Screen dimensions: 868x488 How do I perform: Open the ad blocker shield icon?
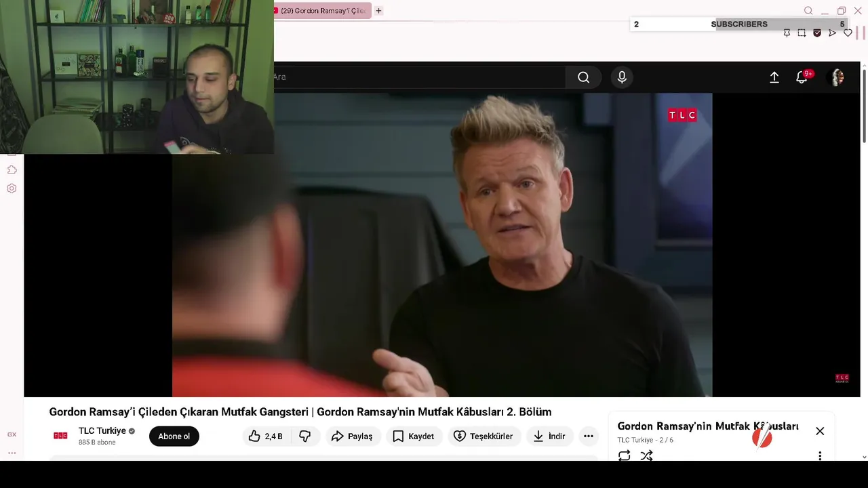(x=817, y=33)
